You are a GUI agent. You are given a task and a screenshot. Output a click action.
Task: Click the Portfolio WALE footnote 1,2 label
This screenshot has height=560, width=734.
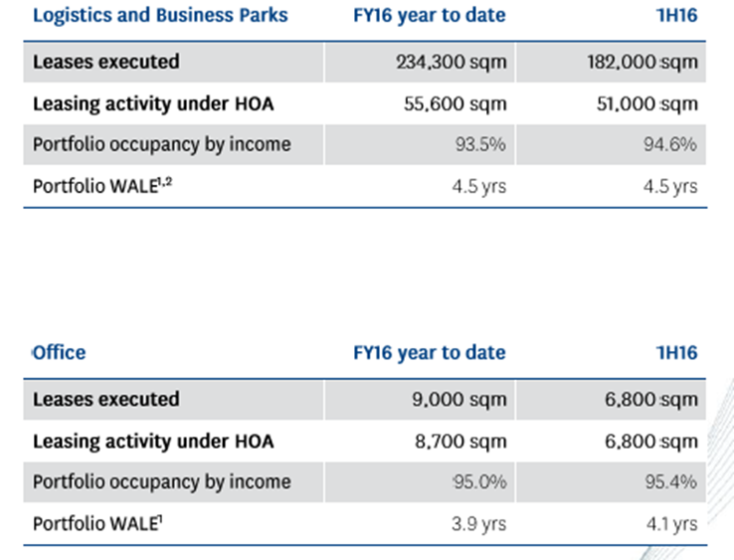pos(102,186)
